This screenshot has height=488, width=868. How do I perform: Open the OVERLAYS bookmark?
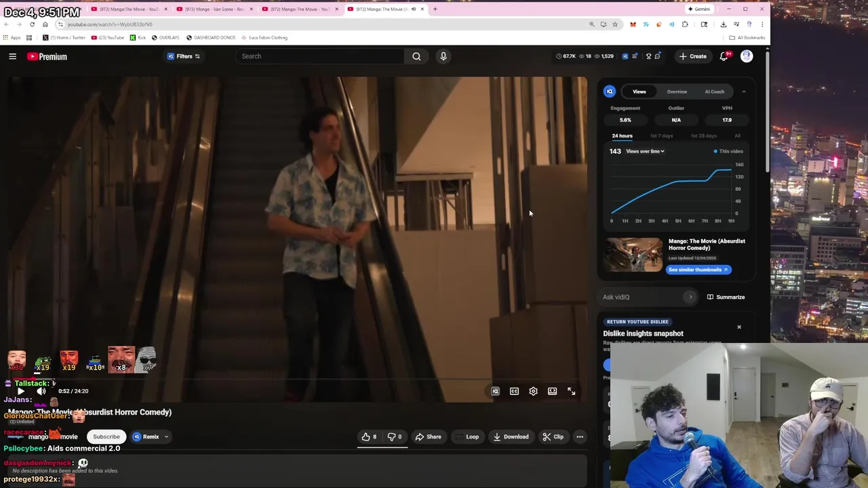pyautogui.click(x=165, y=37)
